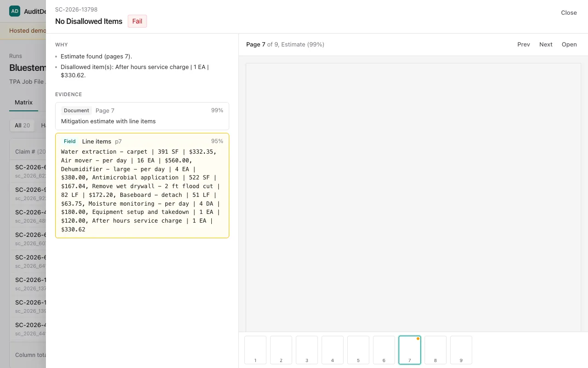Click the Fail status badge

pos(137,21)
